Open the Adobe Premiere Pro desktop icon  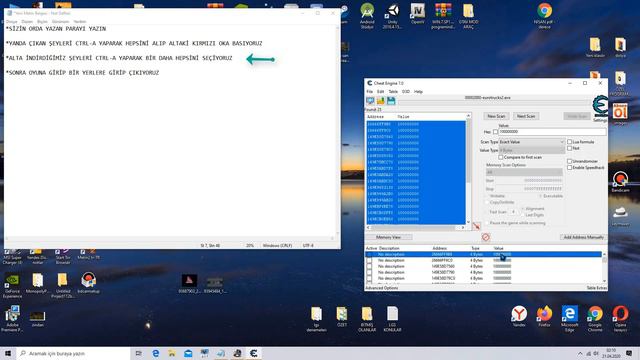coord(12,319)
